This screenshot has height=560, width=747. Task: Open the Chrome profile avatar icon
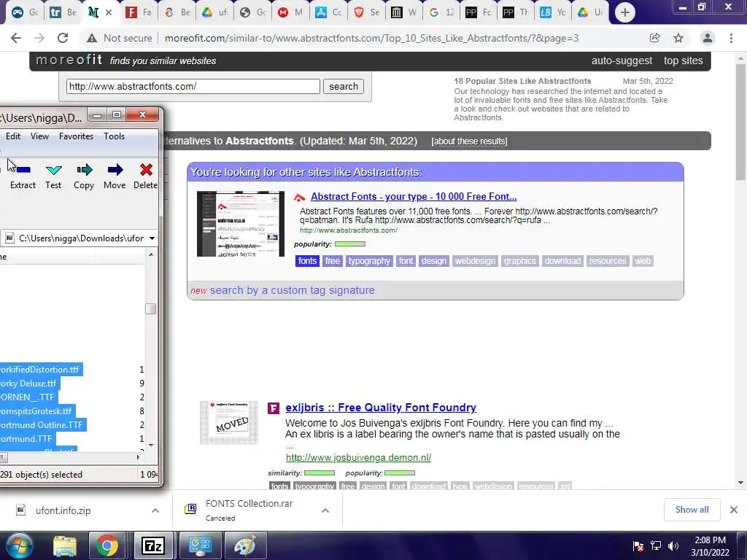(708, 38)
